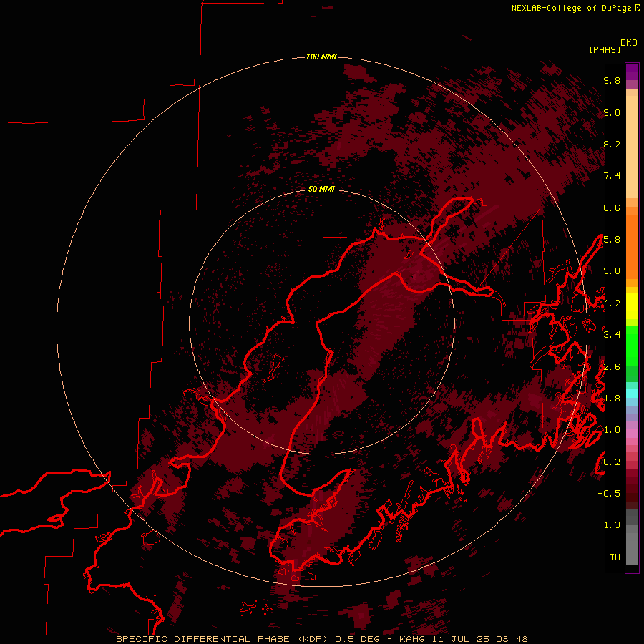Image resolution: width=644 pixels, height=644 pixels.
Task: Click the 50 NMI range ring label
Action: point(321,189)
